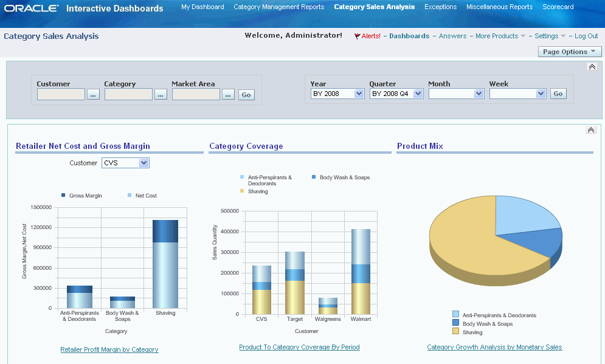Click the Market Area input field
605x364 pixels.
coord(196,94)
